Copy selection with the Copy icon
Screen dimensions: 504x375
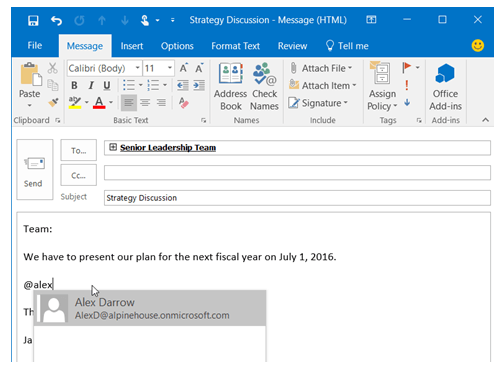[x=53, y=85]
